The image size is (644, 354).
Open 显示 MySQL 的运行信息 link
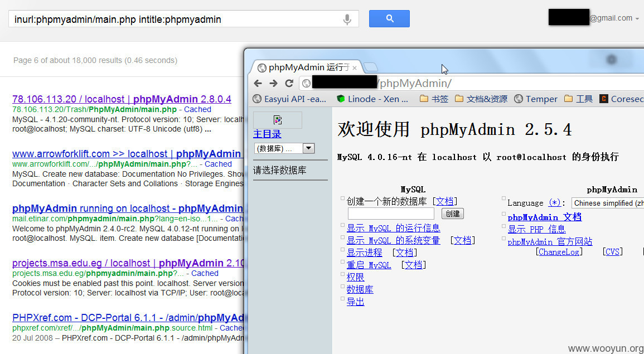pos(394,229)
